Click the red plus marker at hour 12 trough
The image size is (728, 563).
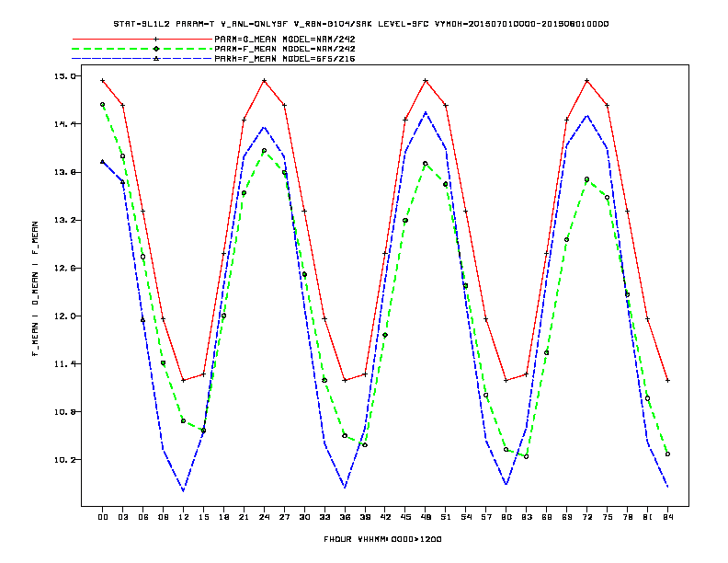184,381
